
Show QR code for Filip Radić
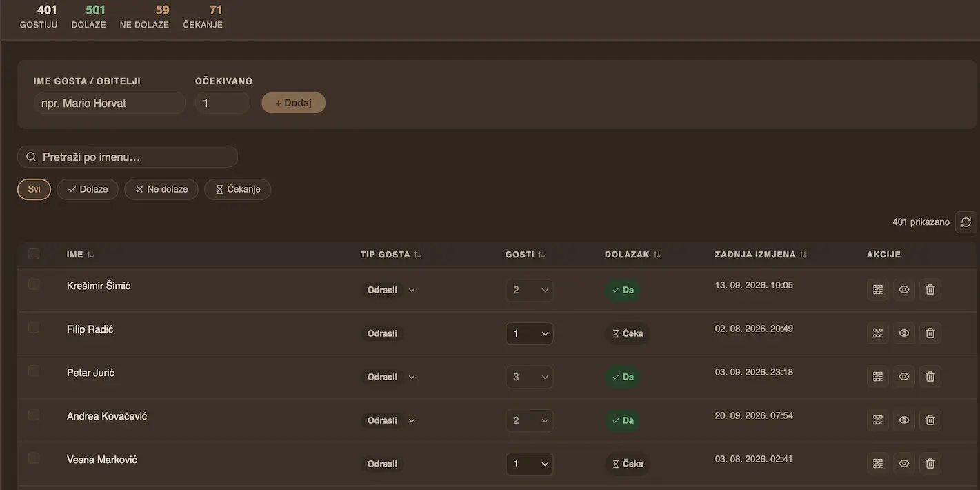[x=878, y=333]
